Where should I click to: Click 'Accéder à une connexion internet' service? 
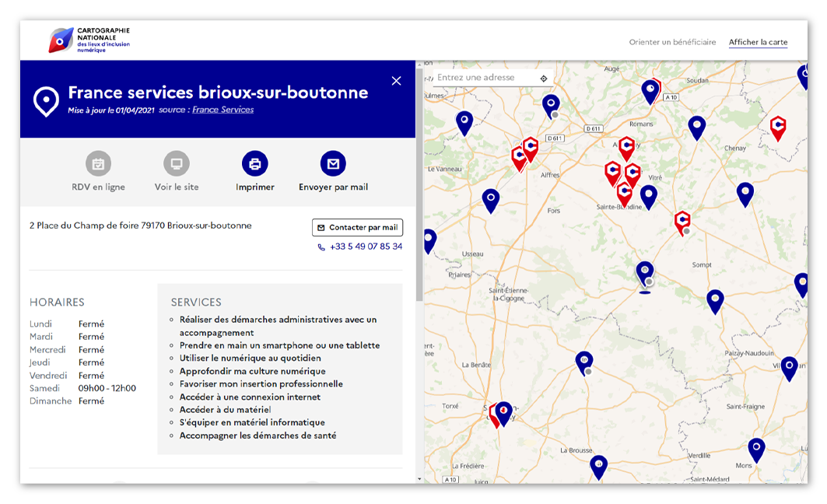(250, 397)
